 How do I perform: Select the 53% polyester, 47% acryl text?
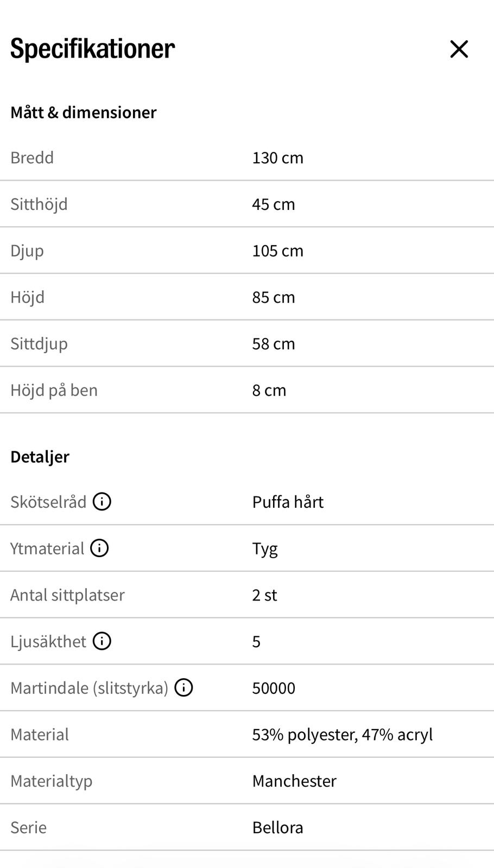point(343,735)
